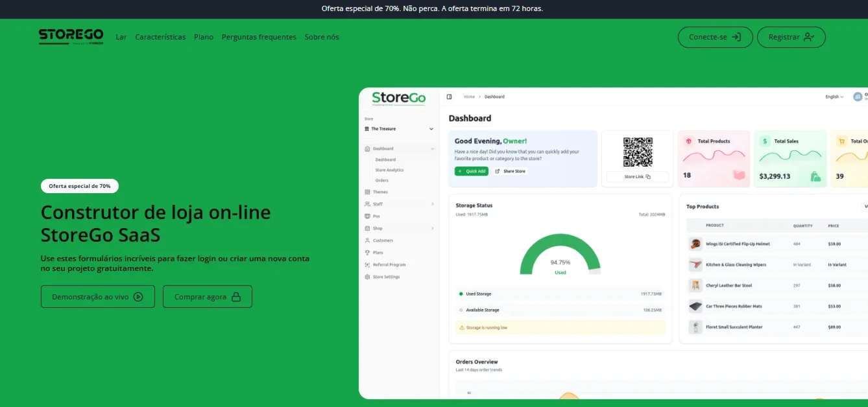Click the Pos icon in dashboard sidebar
Image resolution: width=868 pixels, height=407 pixels.
click(x=368, y=216)
